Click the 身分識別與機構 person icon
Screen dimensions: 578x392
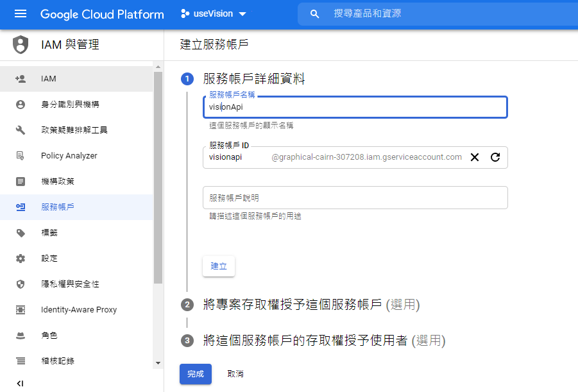click(x=21, y=105)
